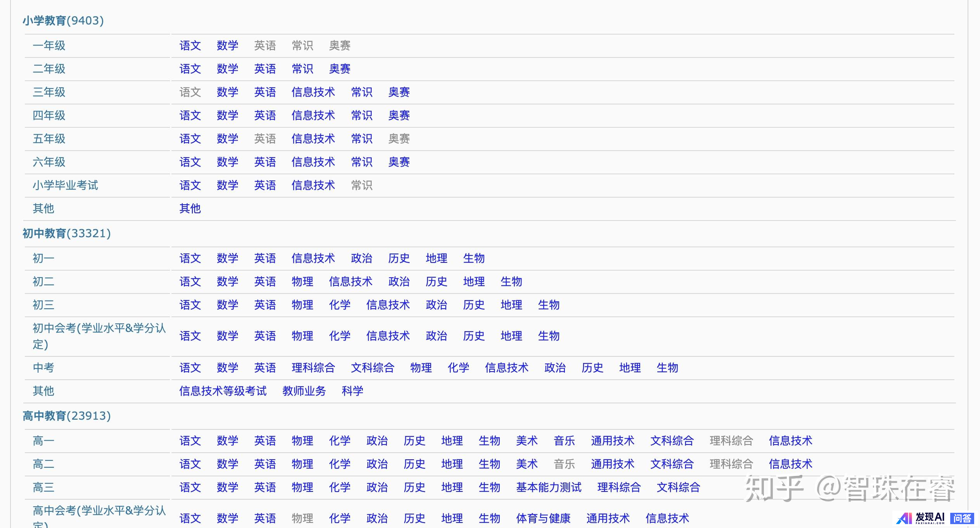Select 生物 in the 初一 row
Screen dimensions: 980x528
474,259
